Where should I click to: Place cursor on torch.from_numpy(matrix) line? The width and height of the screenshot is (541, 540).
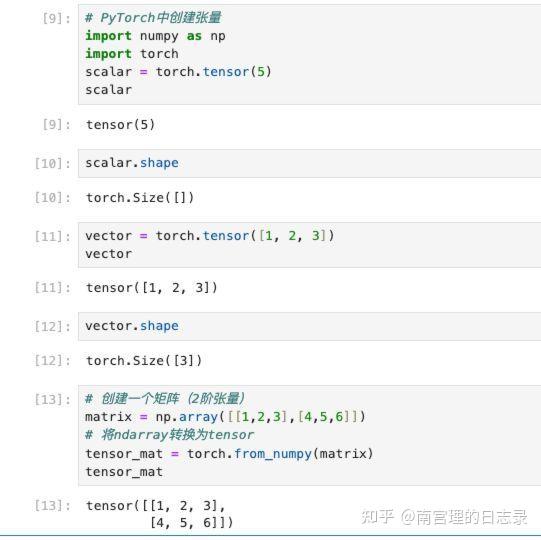(x=229, y=453)
